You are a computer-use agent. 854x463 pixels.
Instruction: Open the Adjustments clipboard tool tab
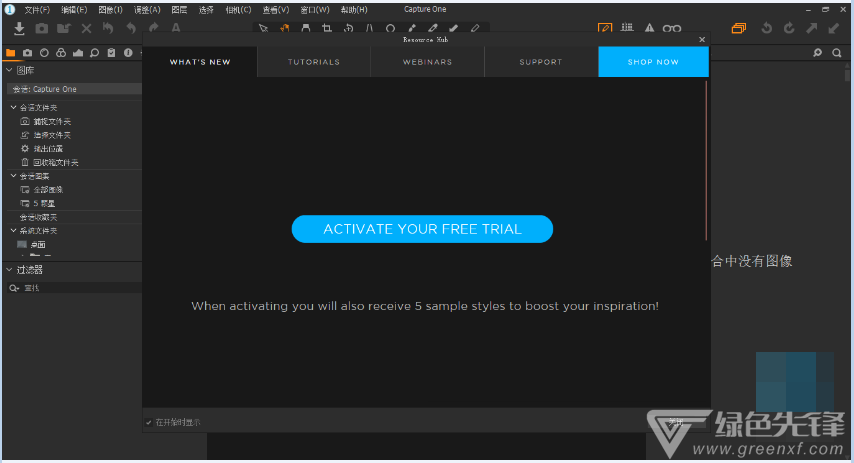[x=111, y=53]
